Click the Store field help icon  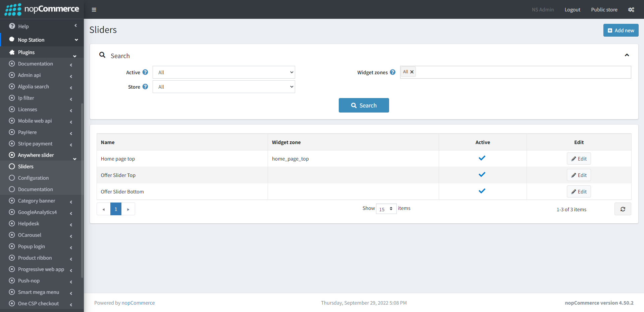pos(145,87)
